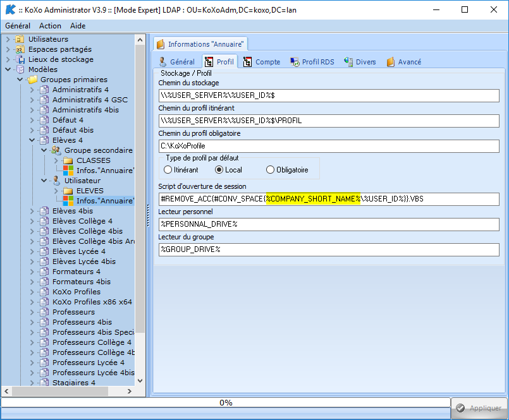
Task: Select the Formateurs 4bis tree item
Action: tap(82, 282)
